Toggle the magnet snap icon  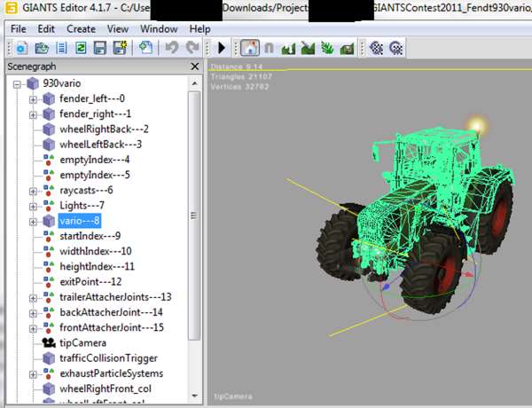click(269, 48)
